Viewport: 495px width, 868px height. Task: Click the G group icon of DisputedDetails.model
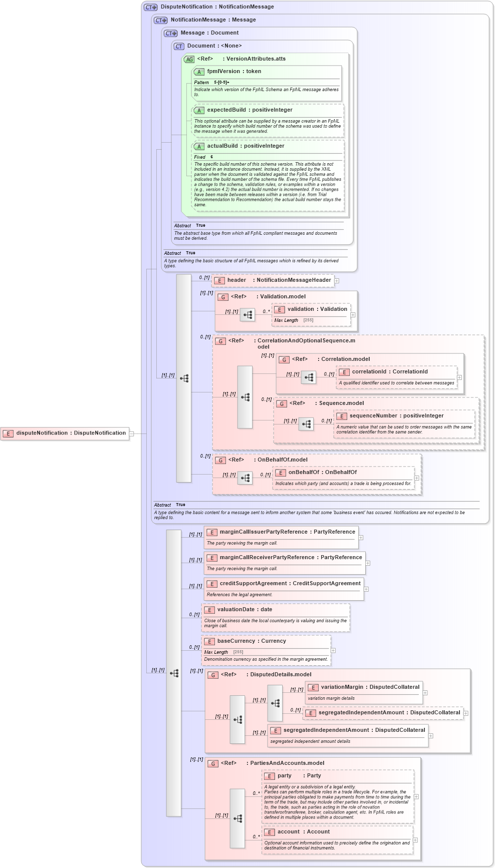(213, 675)
